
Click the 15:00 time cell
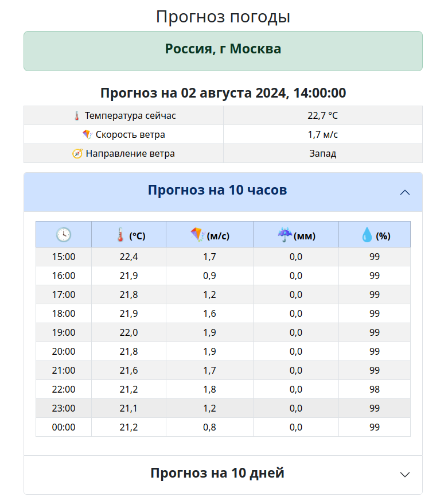[64, 257]
